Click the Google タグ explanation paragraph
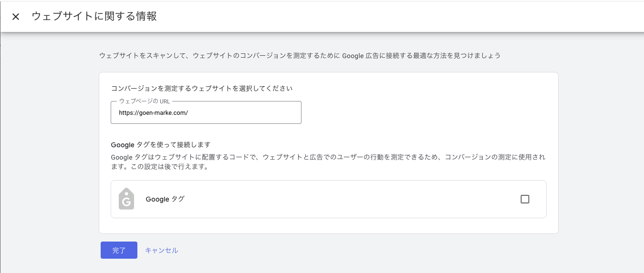644x273 pixels. 328,157
